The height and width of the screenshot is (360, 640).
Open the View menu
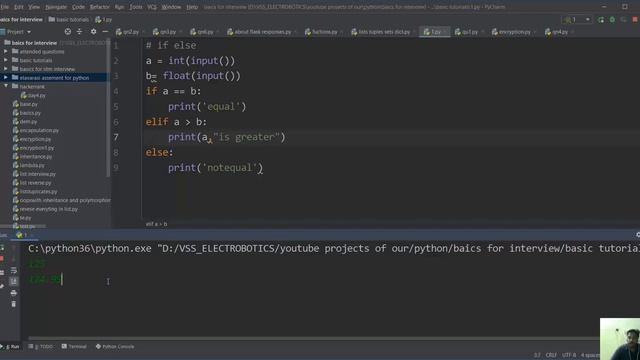[34, 7]
